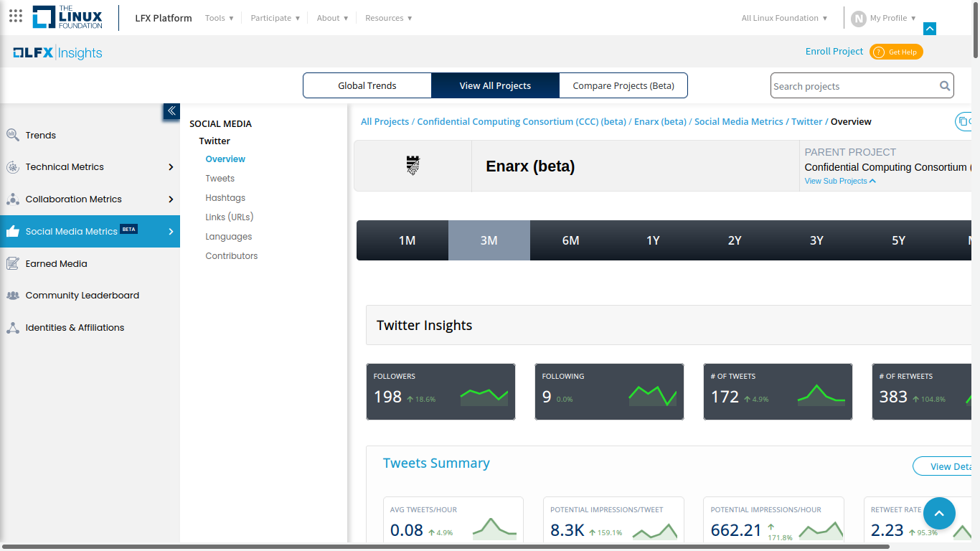Click the Followers sparkline chart

[x=484, y=397]
